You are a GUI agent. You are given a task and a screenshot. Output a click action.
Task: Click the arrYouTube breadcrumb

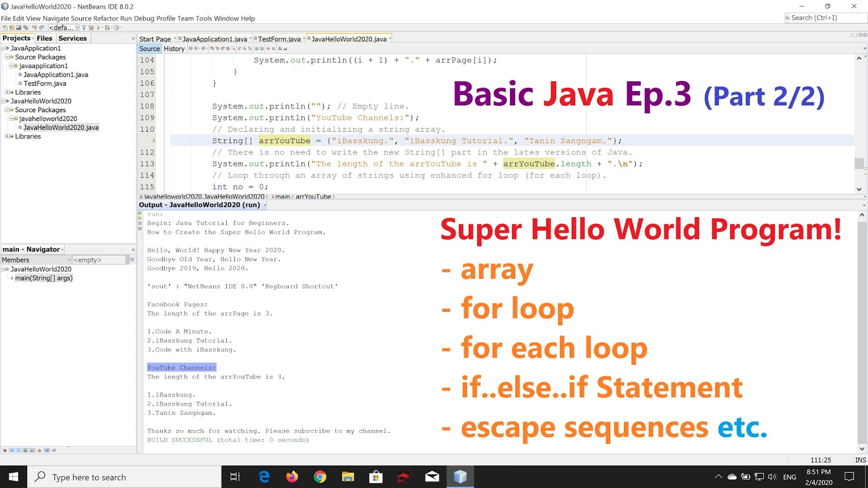pyautogui.click(x=313, y=197)
